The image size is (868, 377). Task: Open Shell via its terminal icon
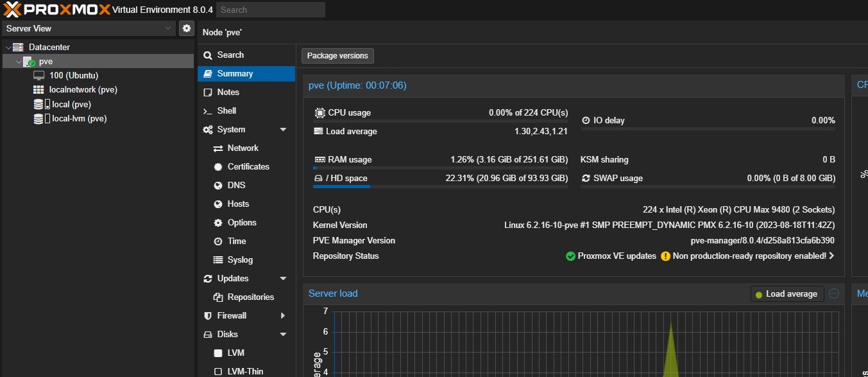[207, 111]
